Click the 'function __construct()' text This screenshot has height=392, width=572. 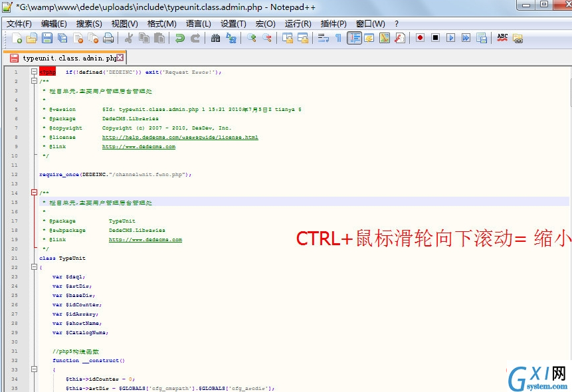[88, 360]
